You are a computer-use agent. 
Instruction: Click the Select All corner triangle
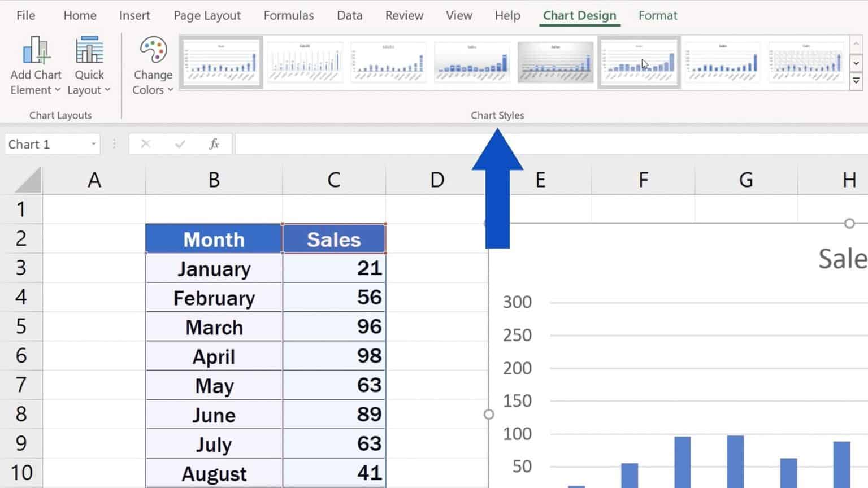27,180
